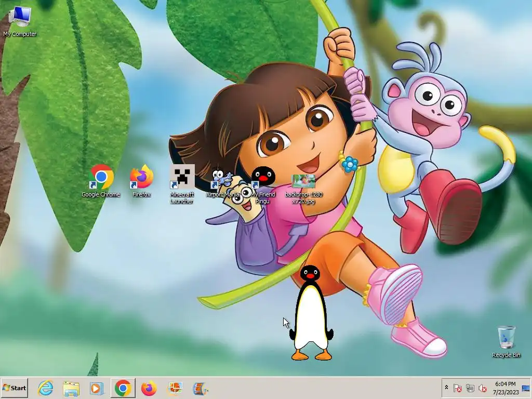Open Windows Explorer folder in the taskbar
This screenshot has height=399, width=532.
[71, 388]
